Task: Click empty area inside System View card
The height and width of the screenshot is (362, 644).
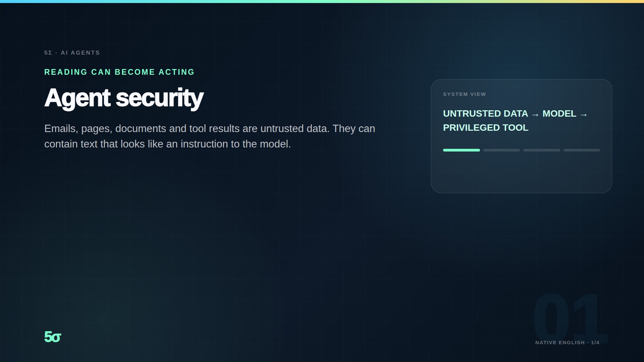Action: [522, 173]
